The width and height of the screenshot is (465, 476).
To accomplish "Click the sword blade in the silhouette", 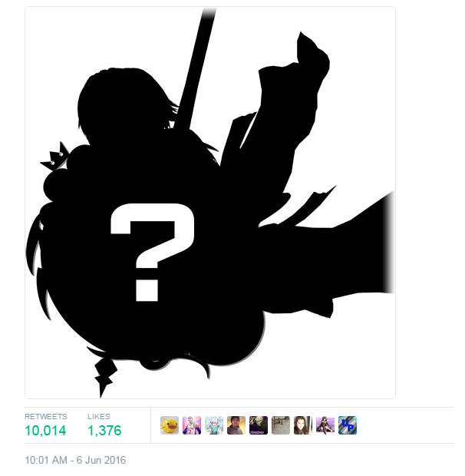I will coord(194,68).
